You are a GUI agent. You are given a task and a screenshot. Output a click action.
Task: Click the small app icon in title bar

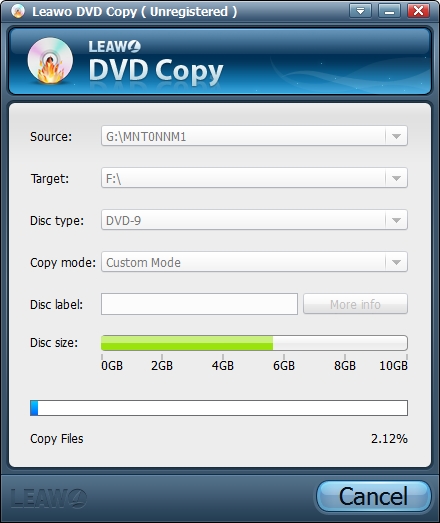click(18, 11)
